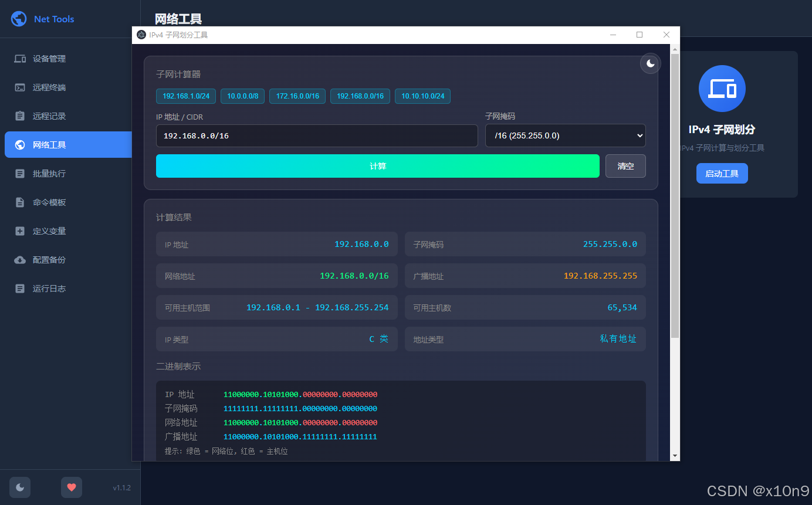The width and height of the screenshot is (812, 505).
Task: Click the large IPv4 子网划分 card icon
Action: pos(722,89)
